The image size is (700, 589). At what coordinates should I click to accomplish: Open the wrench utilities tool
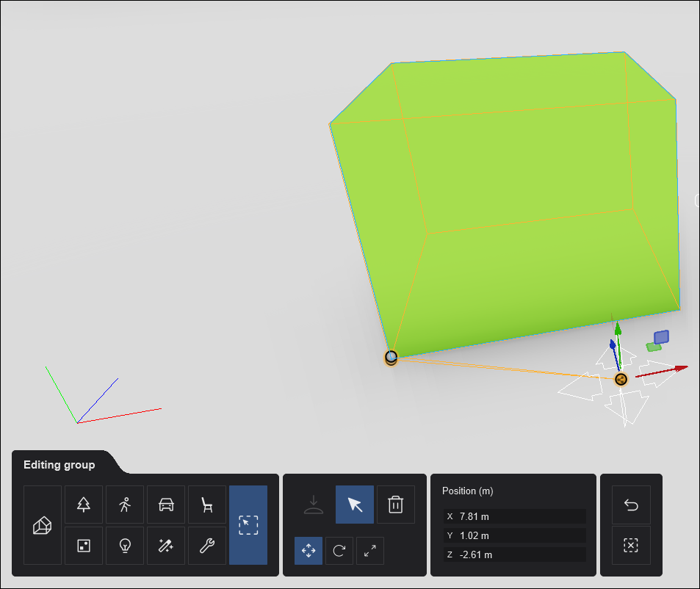207,546
